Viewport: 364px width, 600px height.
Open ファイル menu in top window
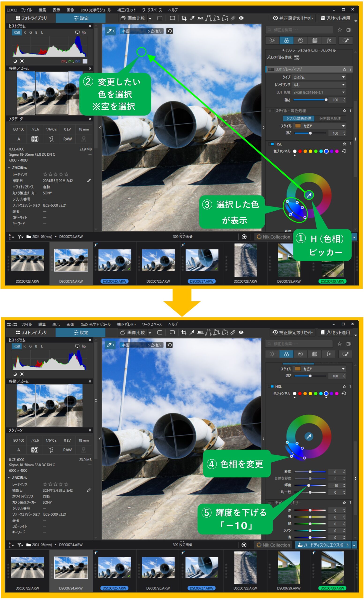(x=26, y=10)
